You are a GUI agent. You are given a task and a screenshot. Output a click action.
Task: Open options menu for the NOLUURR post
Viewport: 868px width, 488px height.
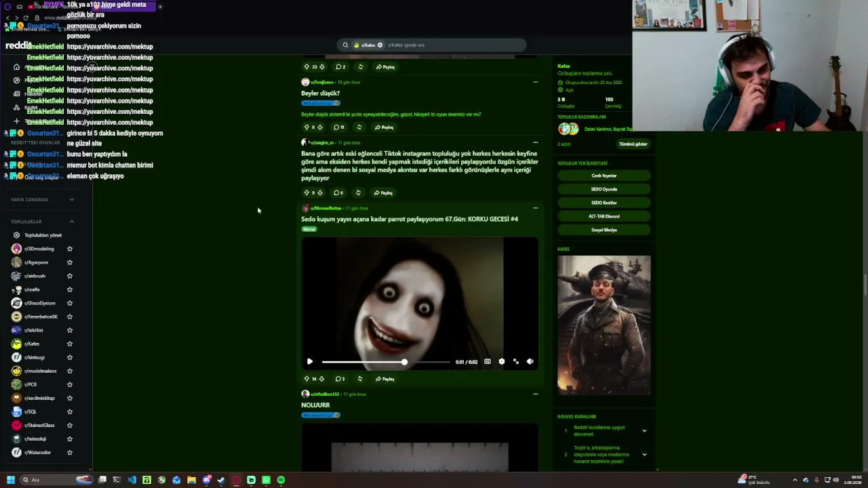coord(535,394)
